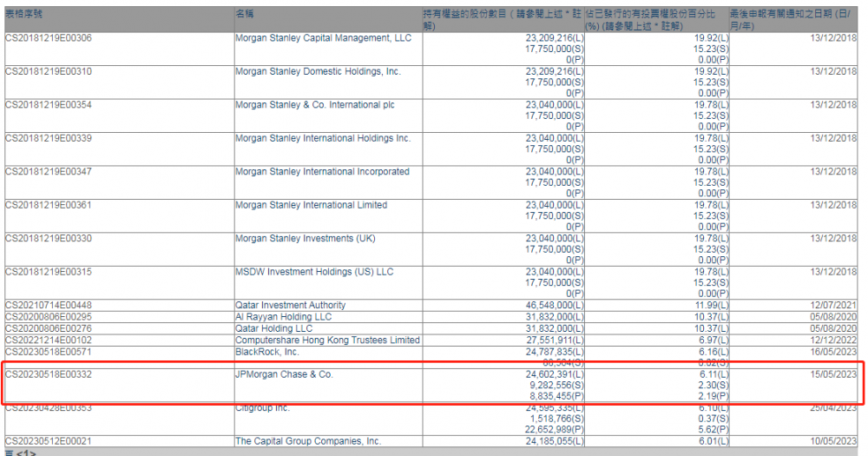Select Al Rayyan Holding's 05/08/2020 date
Image resolution: width=868 pixels, height=456 pixels.
[833, 317]
